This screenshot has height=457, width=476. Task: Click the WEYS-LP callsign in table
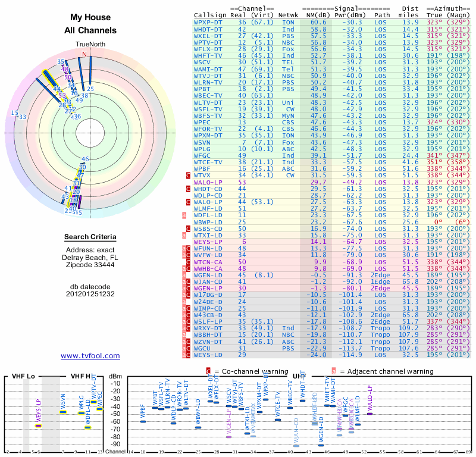208,242
